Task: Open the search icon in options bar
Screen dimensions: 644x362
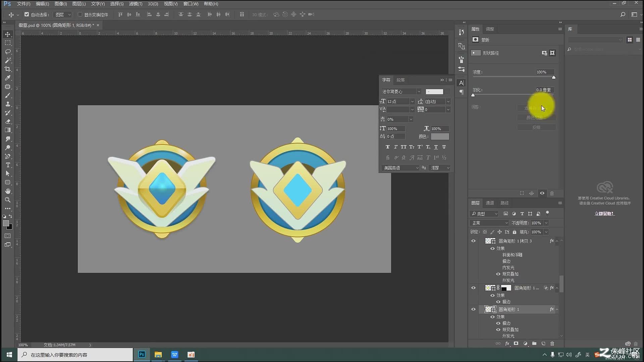Action: [x=623, y=14]
